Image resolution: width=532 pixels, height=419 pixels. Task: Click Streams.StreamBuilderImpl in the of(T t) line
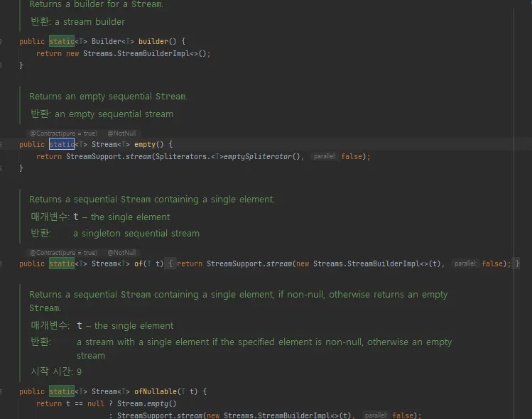click(367, 263)
